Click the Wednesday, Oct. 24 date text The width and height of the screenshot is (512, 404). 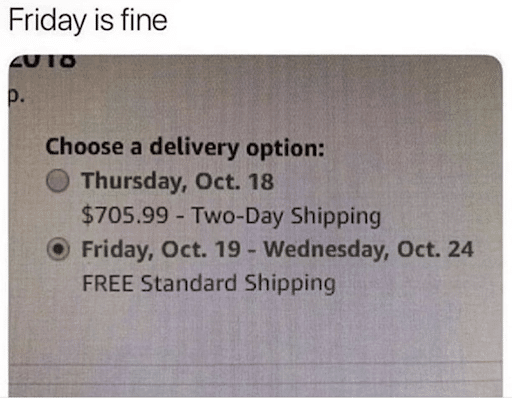[x=369, y=250]
